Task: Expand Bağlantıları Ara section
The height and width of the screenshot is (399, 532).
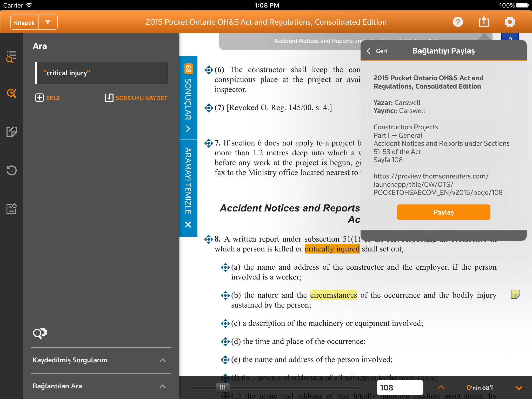Action: coord(101,386)
